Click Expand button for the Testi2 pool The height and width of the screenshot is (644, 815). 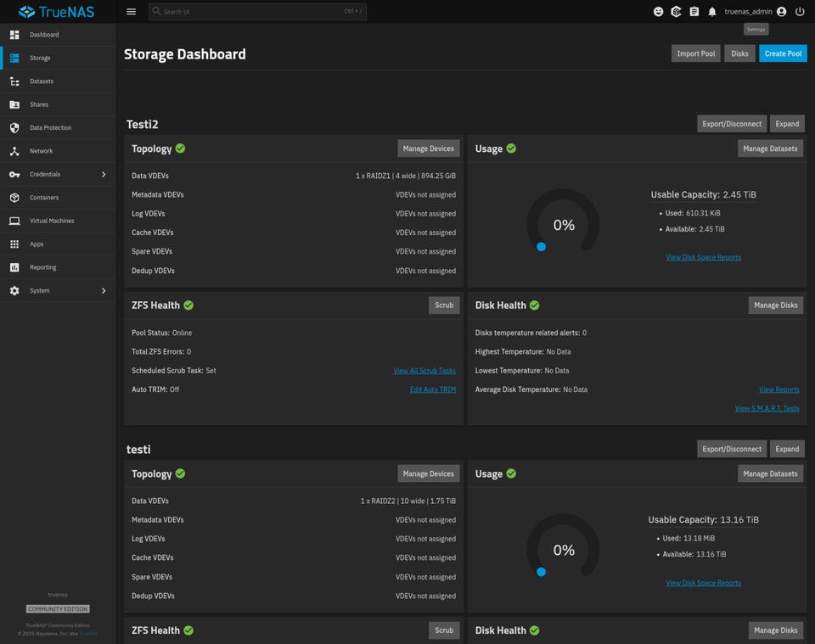787,124
